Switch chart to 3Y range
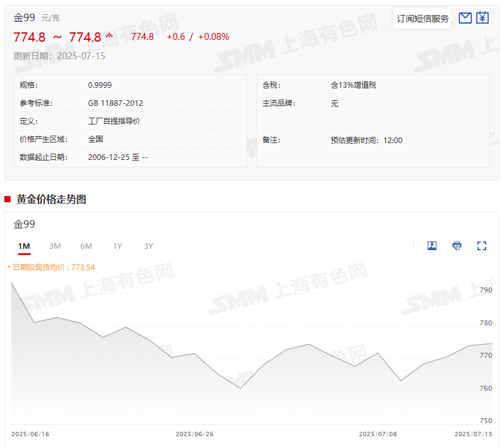This screenshot has width=503, height=448. pos(149,246)
